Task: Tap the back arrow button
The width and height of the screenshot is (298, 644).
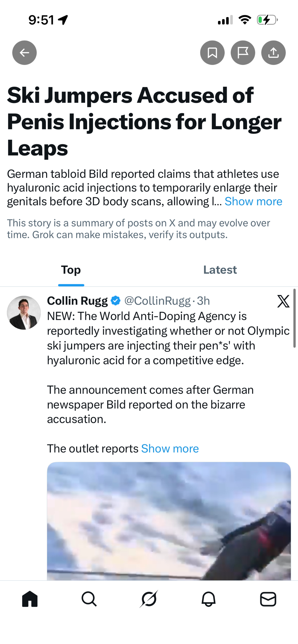Action: (25, 52)
